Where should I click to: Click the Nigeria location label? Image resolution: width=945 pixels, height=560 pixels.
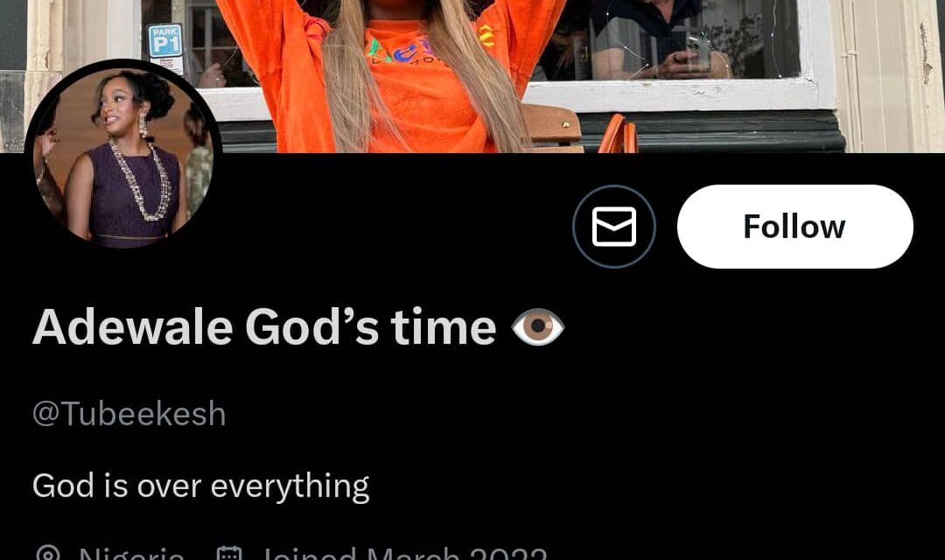(131, 553)
